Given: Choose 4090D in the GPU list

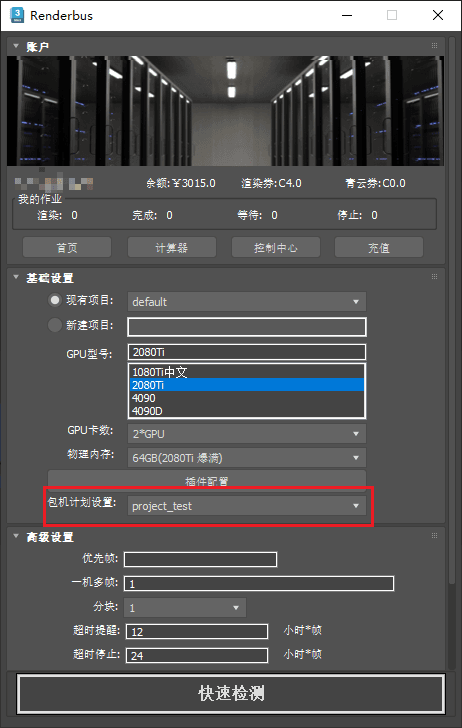Looking at the screenshot, I should point(247,411).
